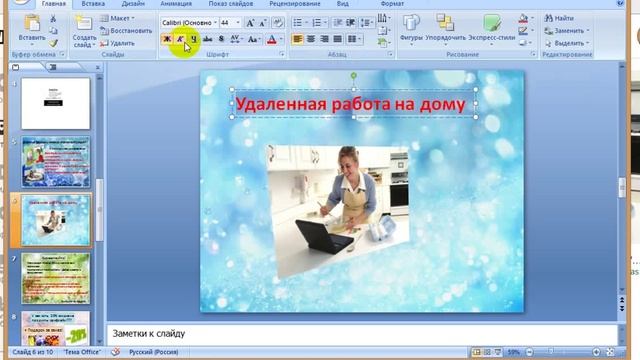The width and height of the screenshot is (640, 360).
Task: Open the Вставка ribbon tab
Action: (93, 4)
